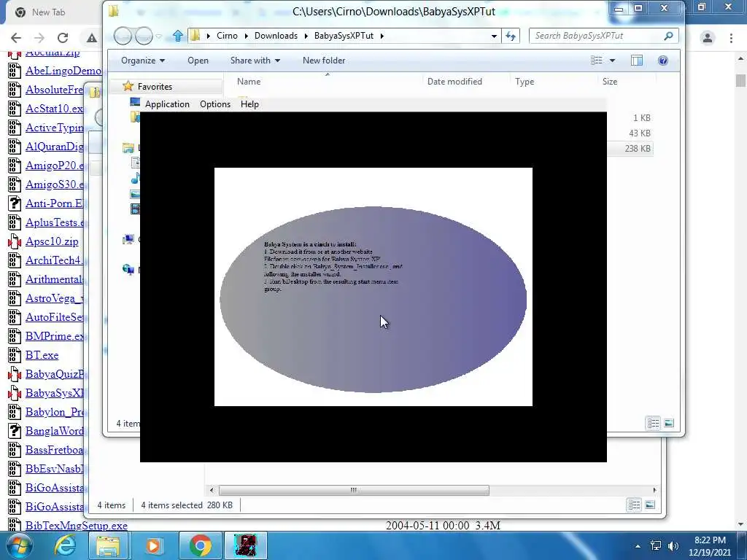747x560 pixels.
Task: Click the Explorer Back navigation arrow
Action: click(x=123, y=36)
